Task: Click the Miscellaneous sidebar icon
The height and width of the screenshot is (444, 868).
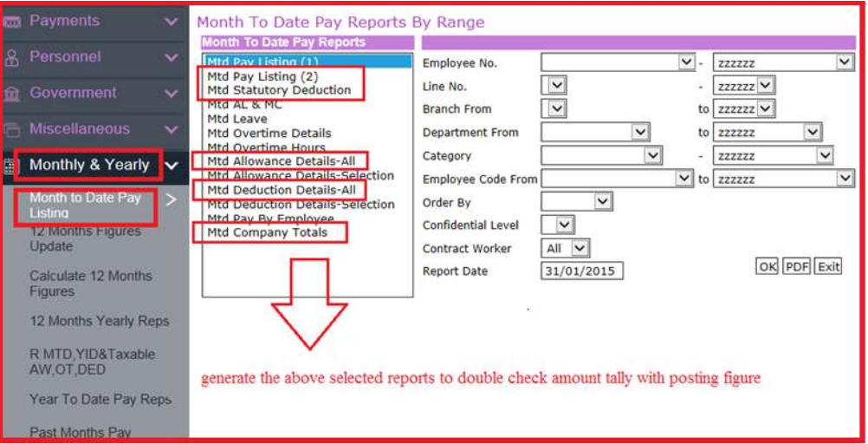Action: tap(12, 130)
